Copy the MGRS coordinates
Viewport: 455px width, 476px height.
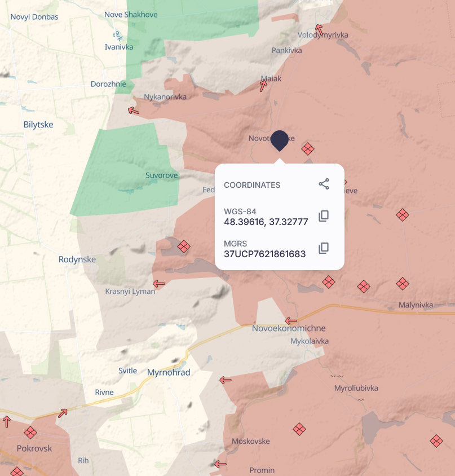[324, 248]
